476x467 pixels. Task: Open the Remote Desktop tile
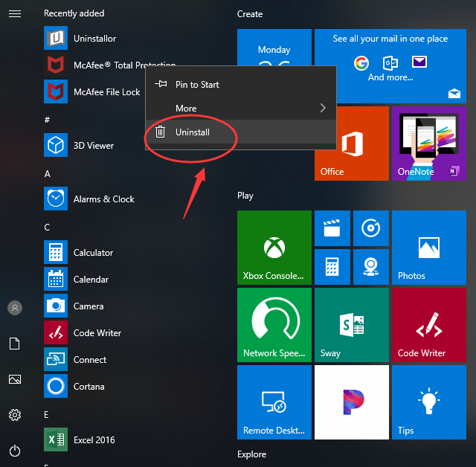click(274, 402)
